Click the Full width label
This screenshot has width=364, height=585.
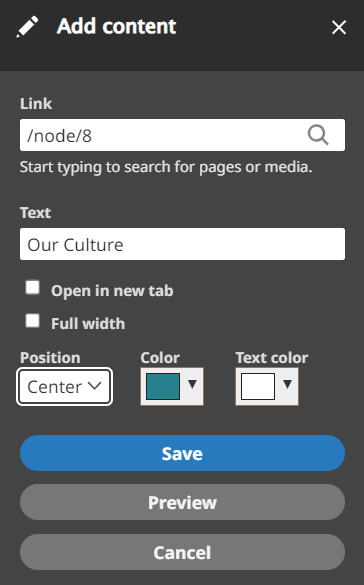pos(88,323)
